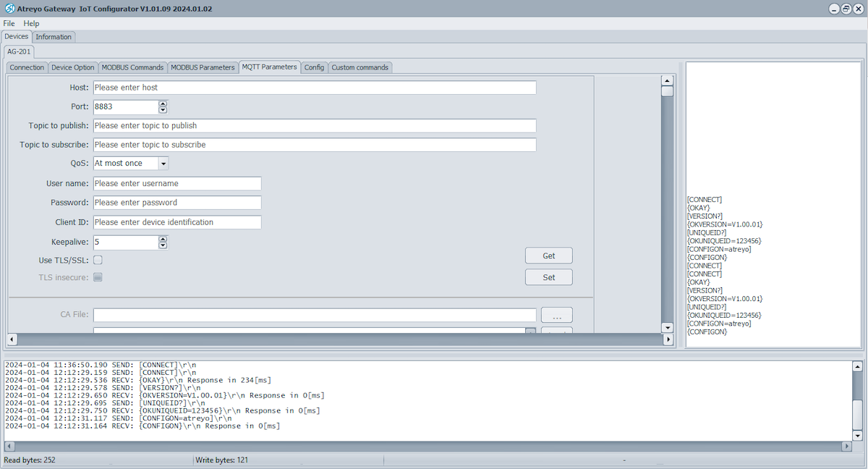Decrease the Keepalive value with down arrow
The image size is (868, 469).
163,246
